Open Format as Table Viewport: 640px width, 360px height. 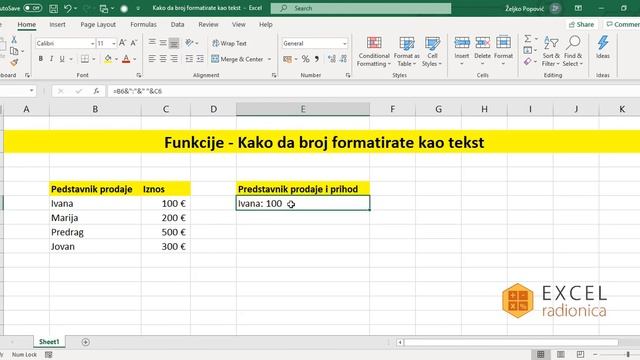(x=407, y=51)
